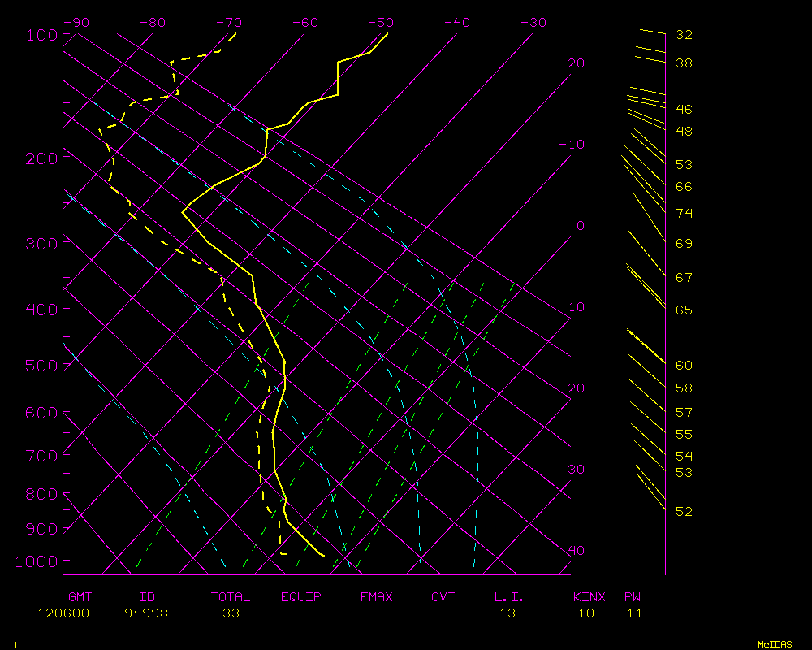Viewport: 812px width, 650px height.
Task: Click the wind speed value 74
Action: coord(684,213)
